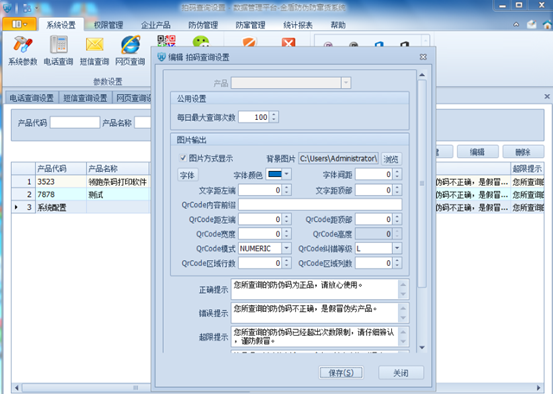The height and width of the screenshot is (394, 553).
Task: Adjust the QrCode距顶部 spinner
Action: (x=397, y=219)
